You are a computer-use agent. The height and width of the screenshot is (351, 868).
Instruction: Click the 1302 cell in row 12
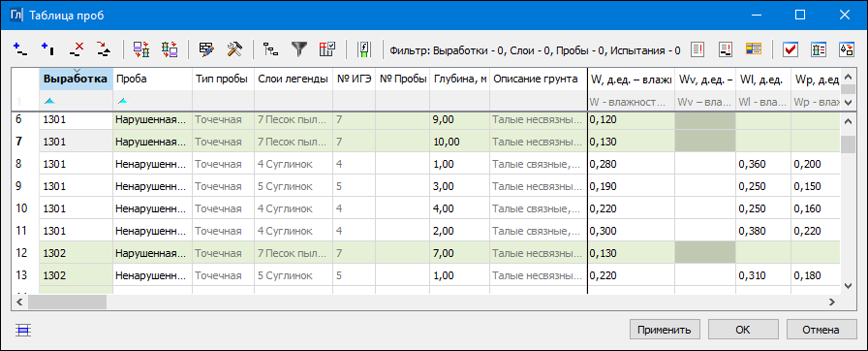[76, 253]
